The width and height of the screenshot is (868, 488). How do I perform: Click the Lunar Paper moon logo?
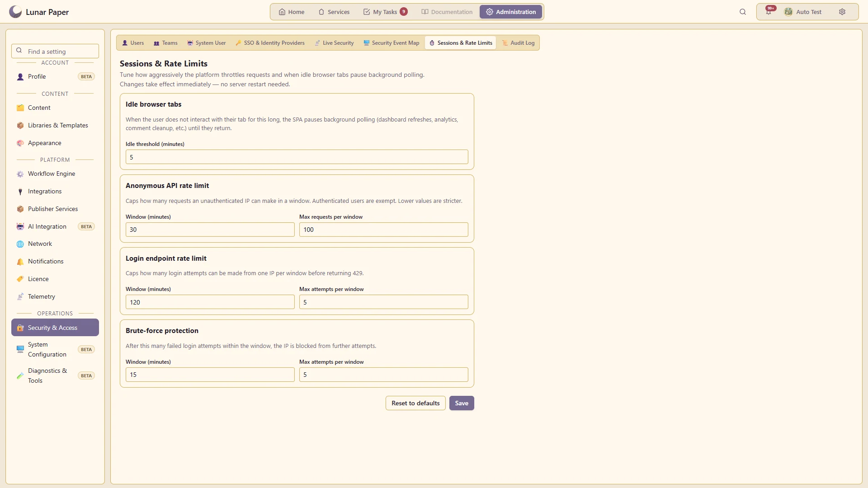click(15, 12)
